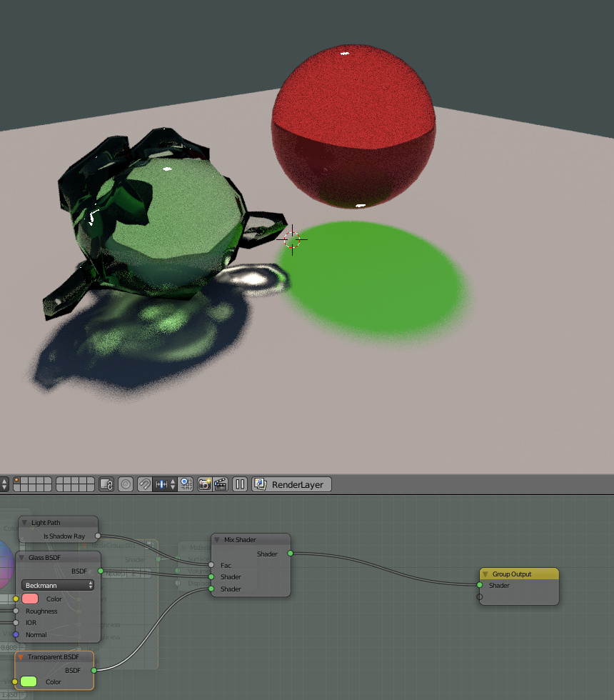Click the Group Output Shader input socket
This screenshot has height=700, width=614.
(x=480, y=585)
